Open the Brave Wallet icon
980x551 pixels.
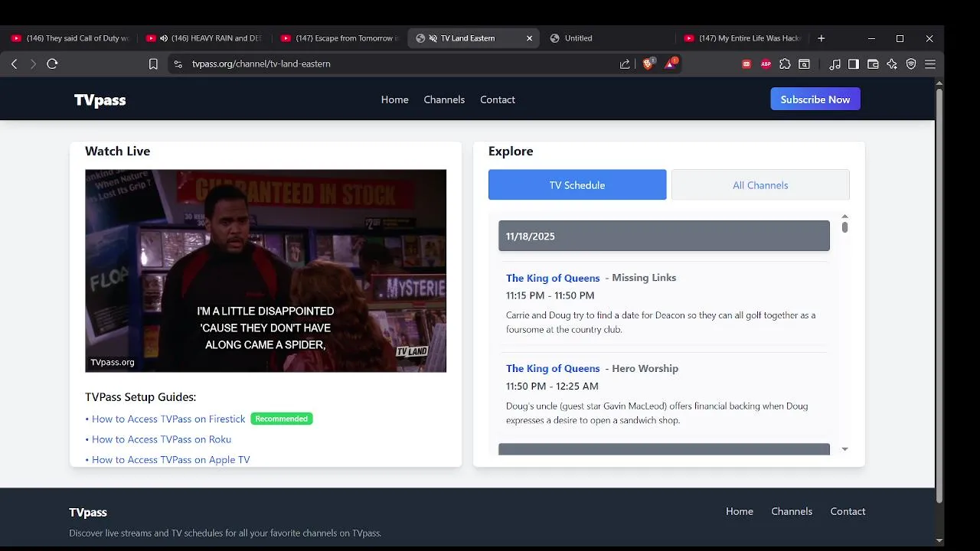873,64
